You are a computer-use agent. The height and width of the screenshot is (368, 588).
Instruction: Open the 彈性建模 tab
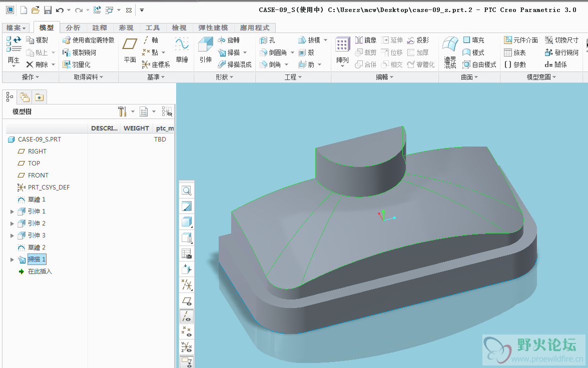tap(213, 27)
